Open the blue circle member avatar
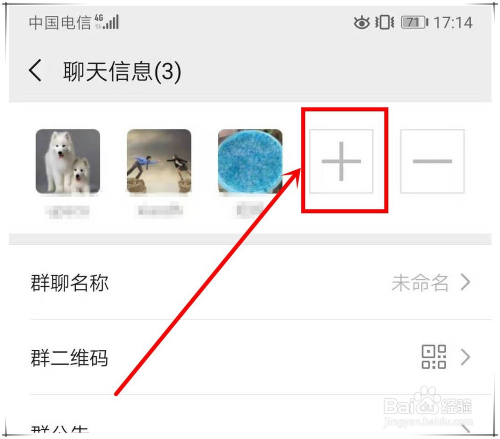The height and width of the screenshot is (439, 500). 250,161
